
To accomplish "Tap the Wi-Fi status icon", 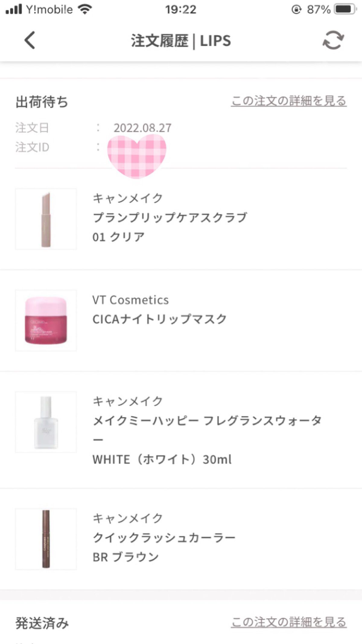I will point(85,9).
